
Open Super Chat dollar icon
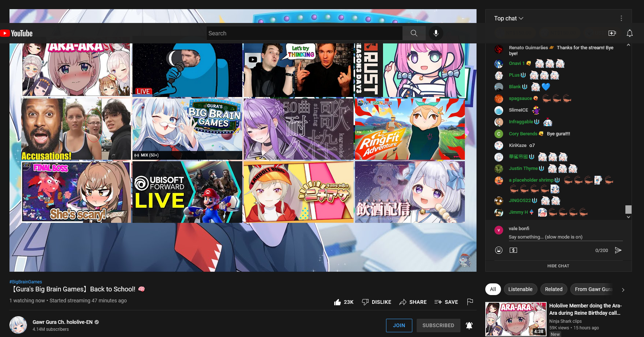513,250
